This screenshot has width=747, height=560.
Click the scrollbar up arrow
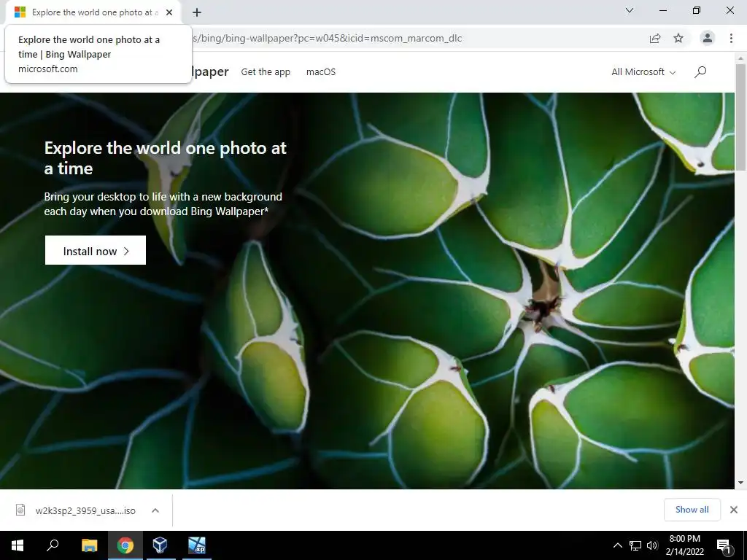741,58
